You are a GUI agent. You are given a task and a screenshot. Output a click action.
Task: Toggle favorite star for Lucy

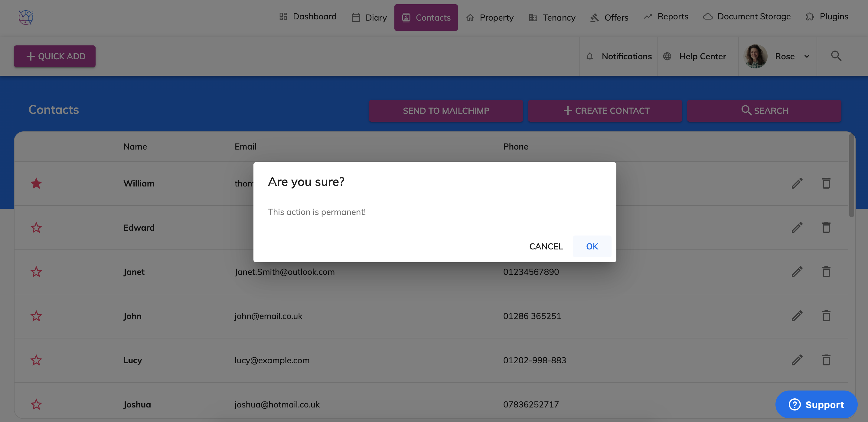[x=36, y=360]
